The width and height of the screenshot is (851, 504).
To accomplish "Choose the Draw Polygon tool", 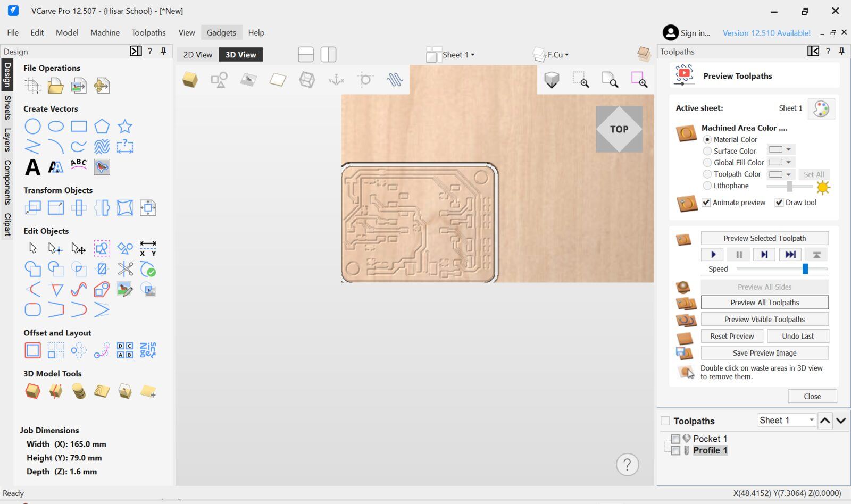I will [102, 127].
